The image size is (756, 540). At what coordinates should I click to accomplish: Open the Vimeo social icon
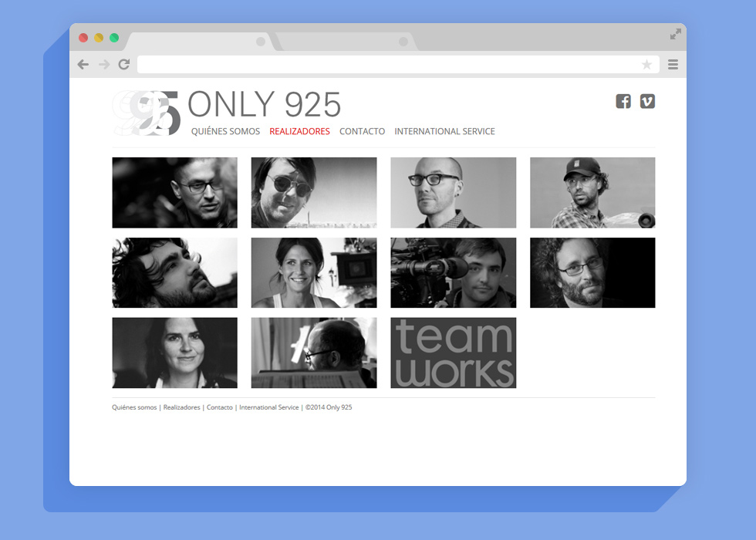[647, 101]
